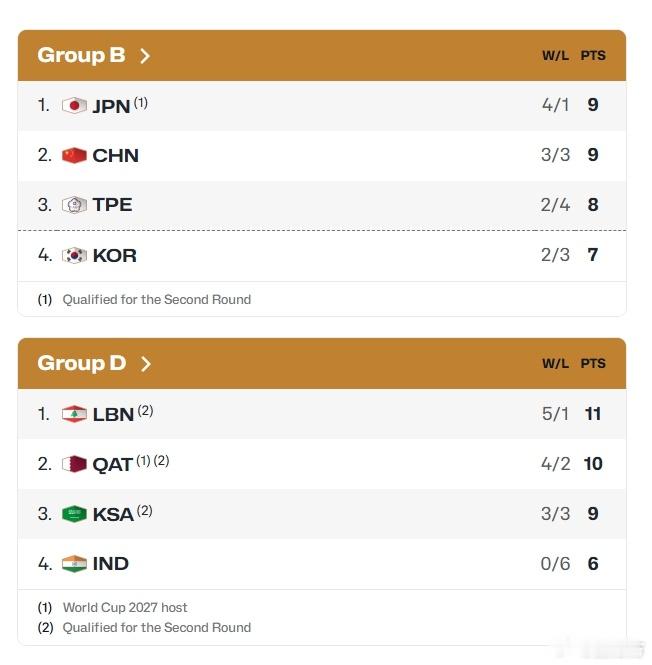The image size is (652, 665).
Task: Open the Group B heading
Action: coord(81,56)
